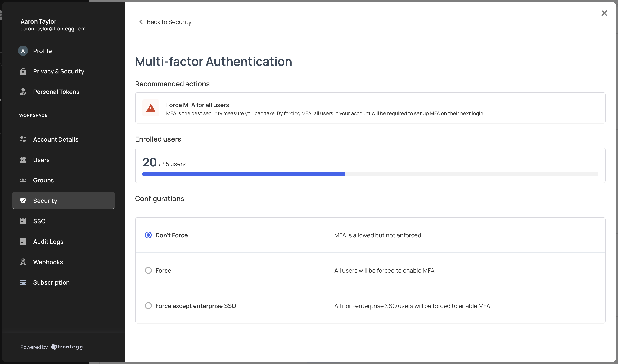Click the Account Details sliders icon
Image resolution: width=618 pixels, height=364 pixels.
click(x=23, y=139)
